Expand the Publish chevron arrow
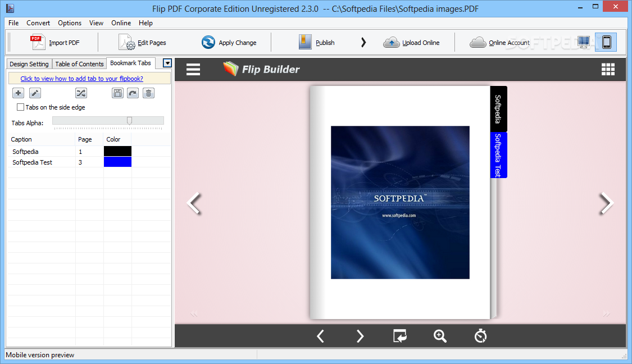 click(363, 42)
